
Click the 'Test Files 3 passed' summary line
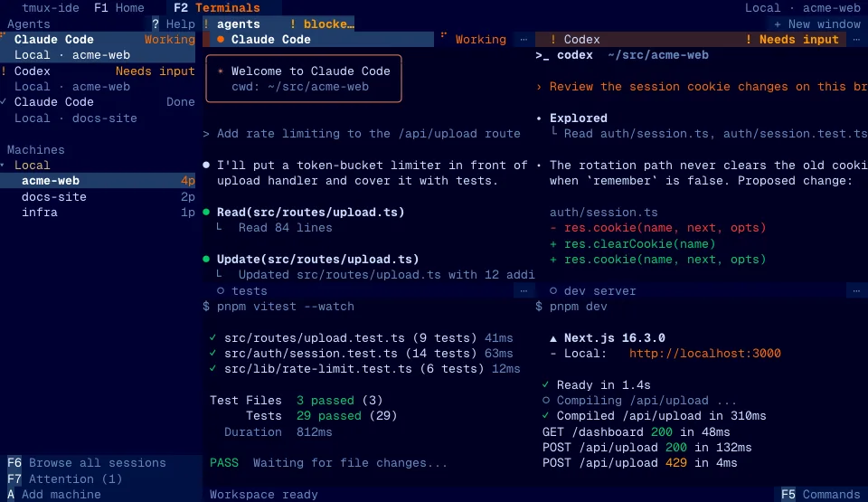(x=297, y=401)
